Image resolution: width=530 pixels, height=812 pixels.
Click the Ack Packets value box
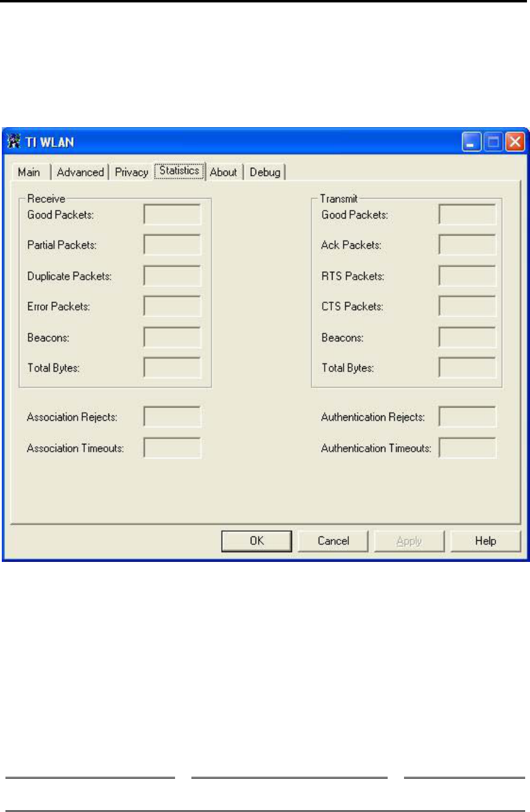click(x=467, y=245)
